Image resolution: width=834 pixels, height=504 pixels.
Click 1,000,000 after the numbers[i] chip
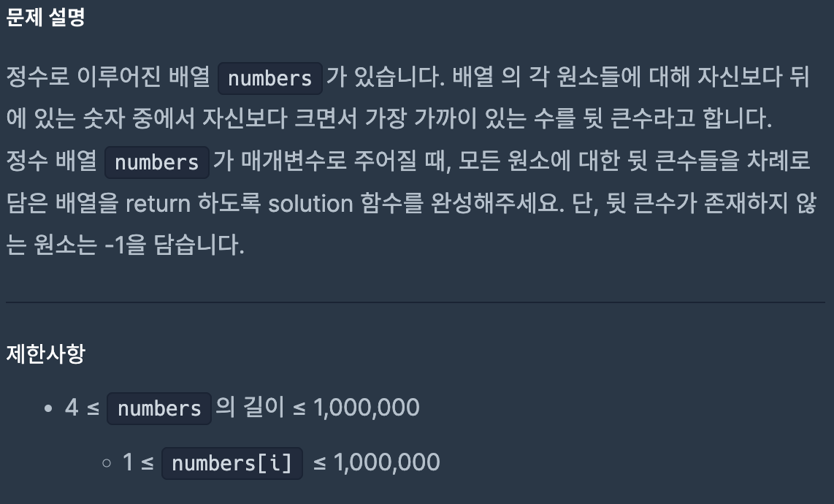(386, 462)
